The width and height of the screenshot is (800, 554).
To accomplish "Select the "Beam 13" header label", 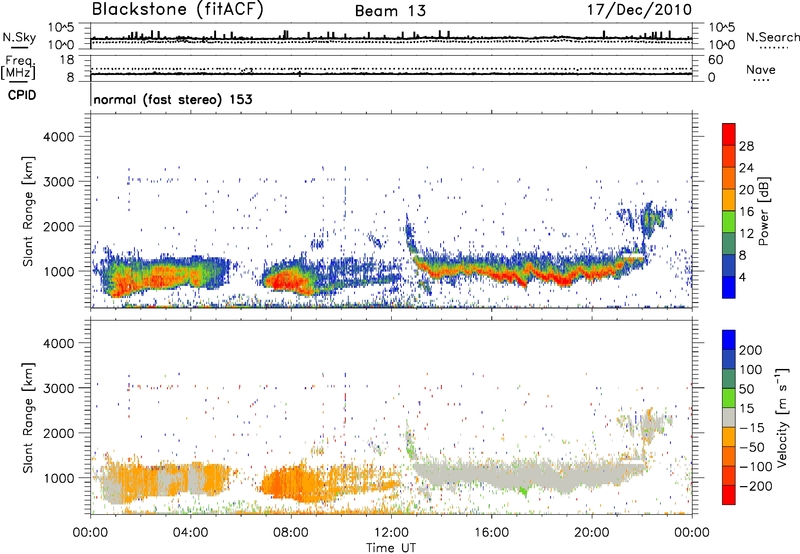I will pos(390,11).
